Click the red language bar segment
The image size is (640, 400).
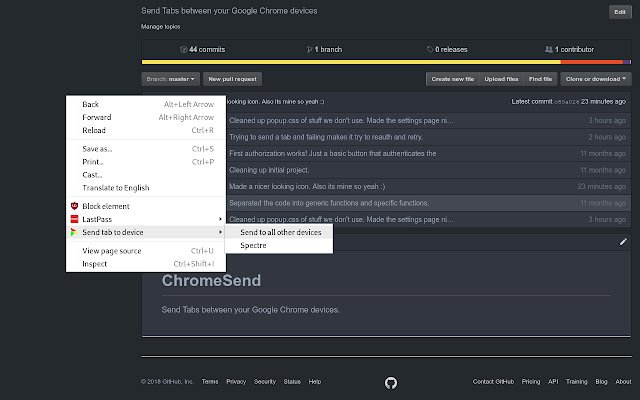coord(592,62)
